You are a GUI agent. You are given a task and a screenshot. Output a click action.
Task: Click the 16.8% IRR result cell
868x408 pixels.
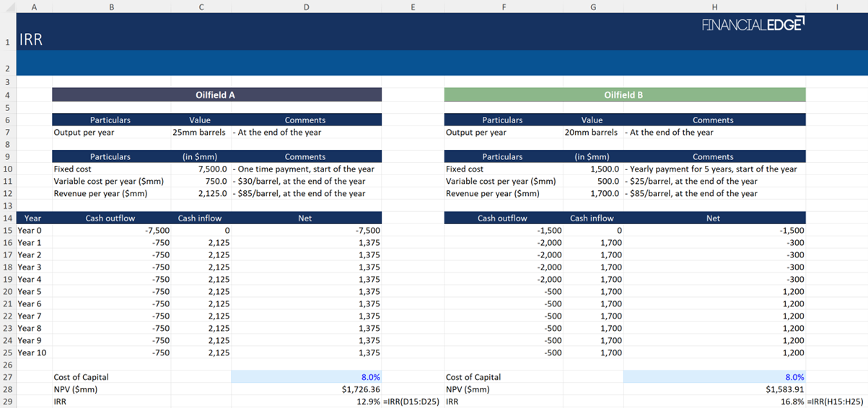coord(792,402)
